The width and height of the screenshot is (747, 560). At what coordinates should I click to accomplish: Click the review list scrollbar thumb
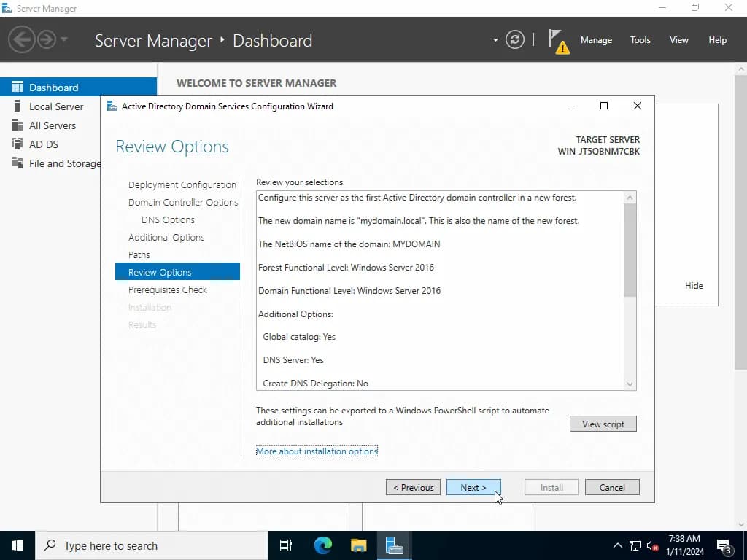click(630, 250)
